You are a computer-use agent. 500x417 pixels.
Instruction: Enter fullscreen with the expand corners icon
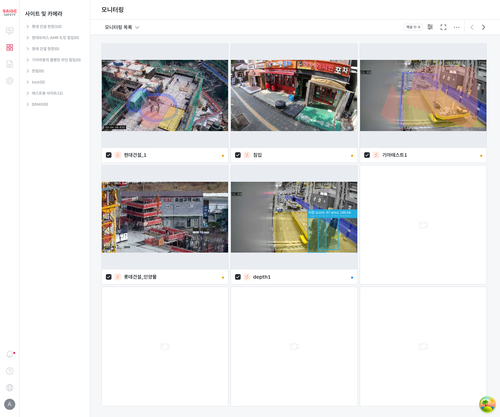click(x=443, y=27)
